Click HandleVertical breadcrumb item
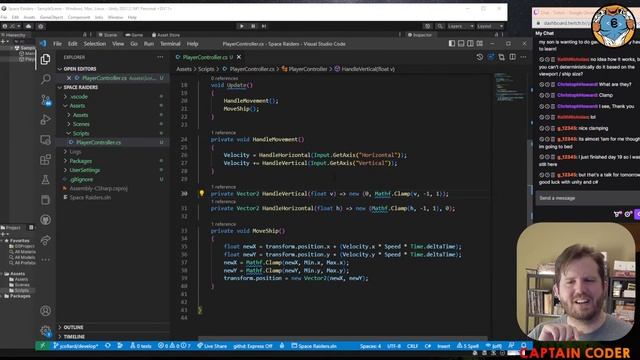640x360 pixels. coord(365,69)
